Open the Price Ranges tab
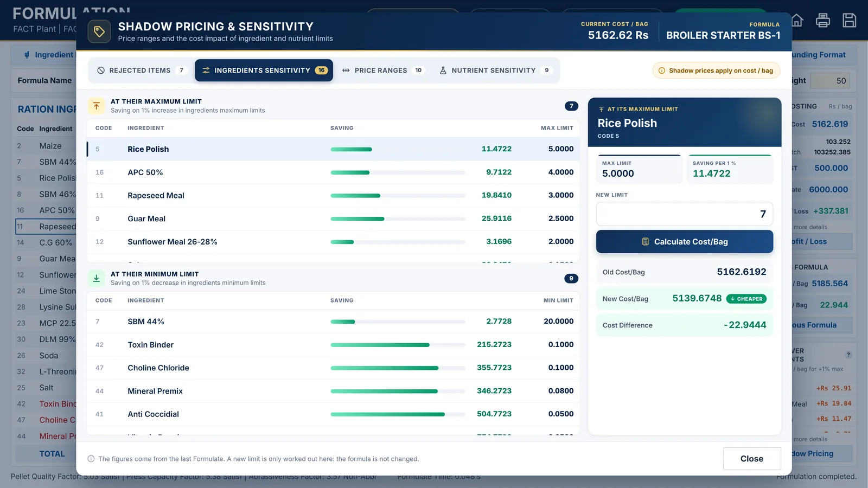 point(383,70)
